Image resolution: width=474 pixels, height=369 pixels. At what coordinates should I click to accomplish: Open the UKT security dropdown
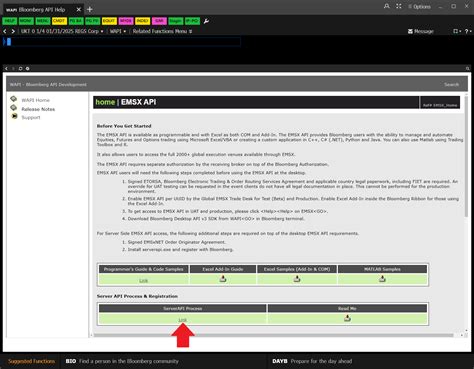(62, 31)
